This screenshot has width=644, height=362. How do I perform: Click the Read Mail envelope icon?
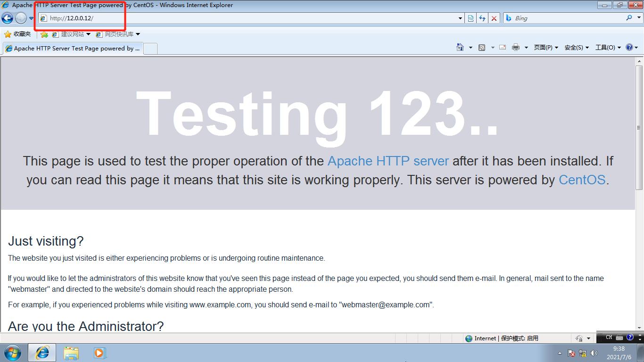click(x=503, y=47)
